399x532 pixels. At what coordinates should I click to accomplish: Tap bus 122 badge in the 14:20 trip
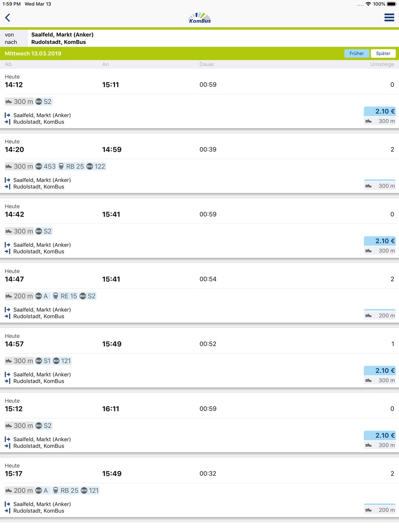[x=96, y=166]
